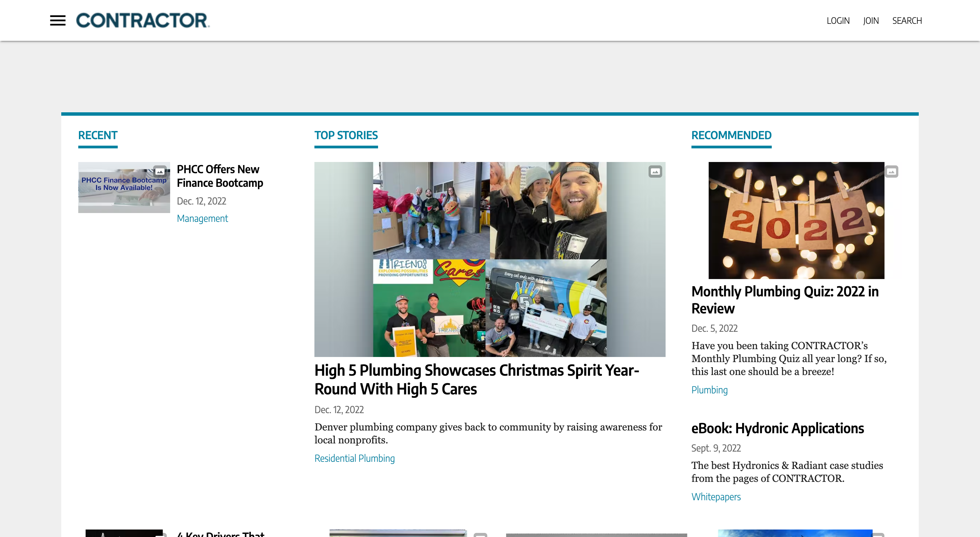The image size is (980, 537).
Task: Open SEARCH from the top bar
Action: (x=907, y=20)
